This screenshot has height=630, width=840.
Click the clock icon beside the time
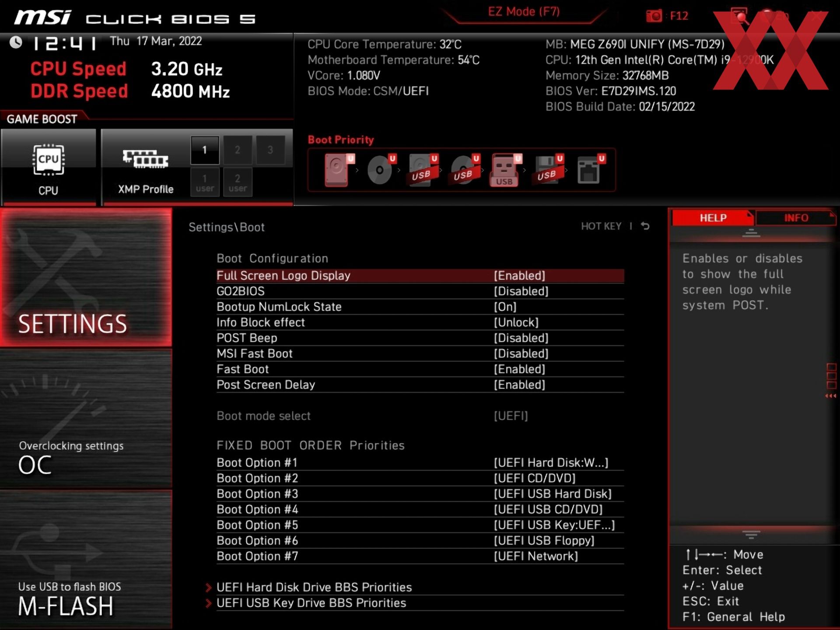point(16,42)
